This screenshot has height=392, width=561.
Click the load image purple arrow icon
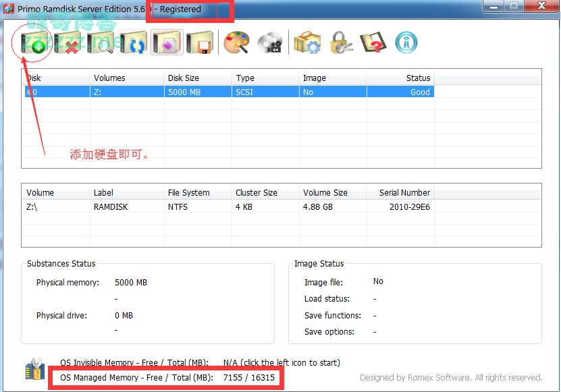point(167,44)
